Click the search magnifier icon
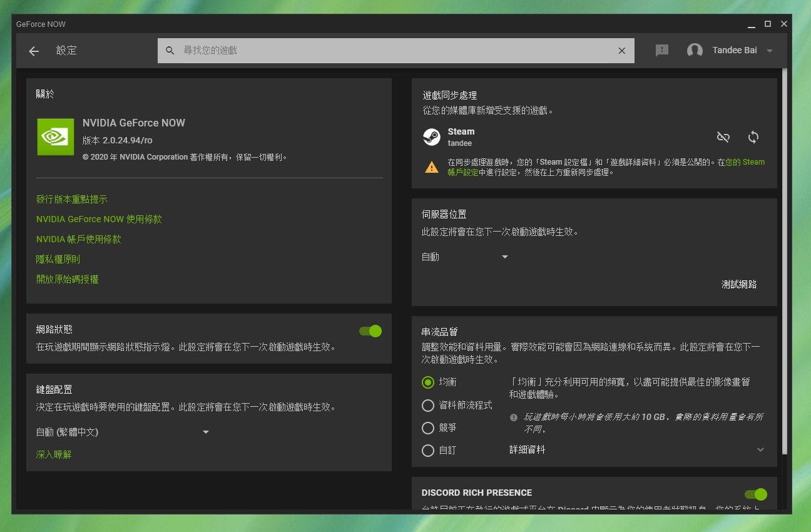 pos(170,51)
